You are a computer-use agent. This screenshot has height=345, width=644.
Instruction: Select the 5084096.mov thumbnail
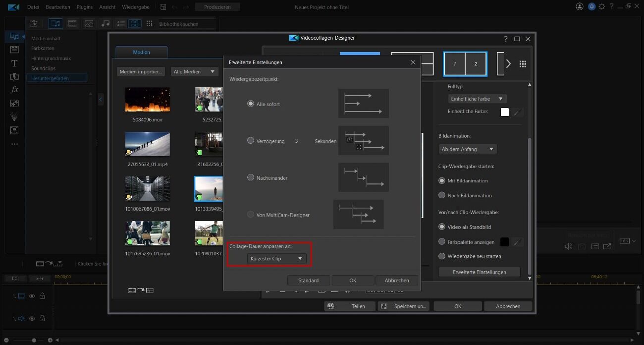[148, 100]
